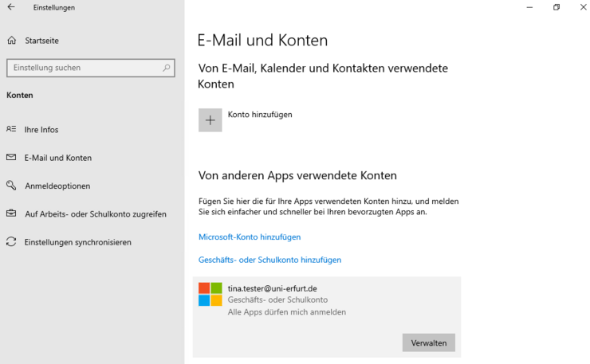Viewport: 590px width, 364px height.
Task: Click the envelope icon in the sidebar
Action: [11, 158]
